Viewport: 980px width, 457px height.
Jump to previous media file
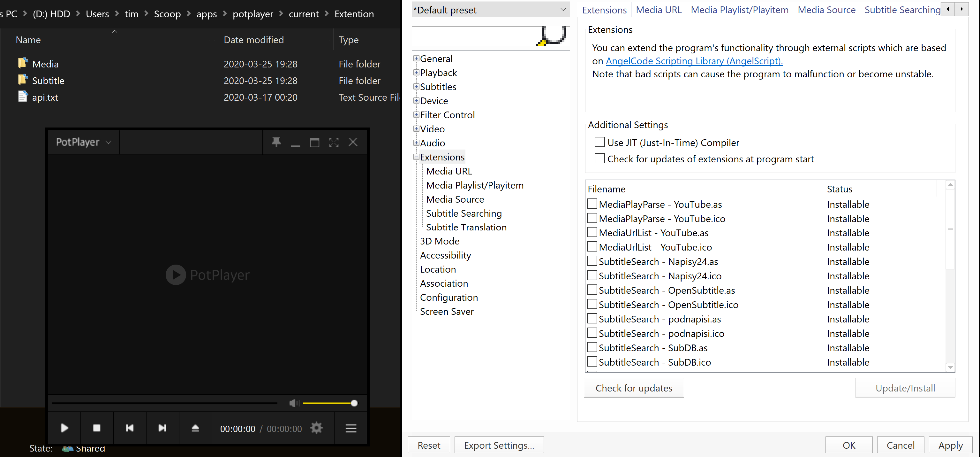tap(130, 428)
